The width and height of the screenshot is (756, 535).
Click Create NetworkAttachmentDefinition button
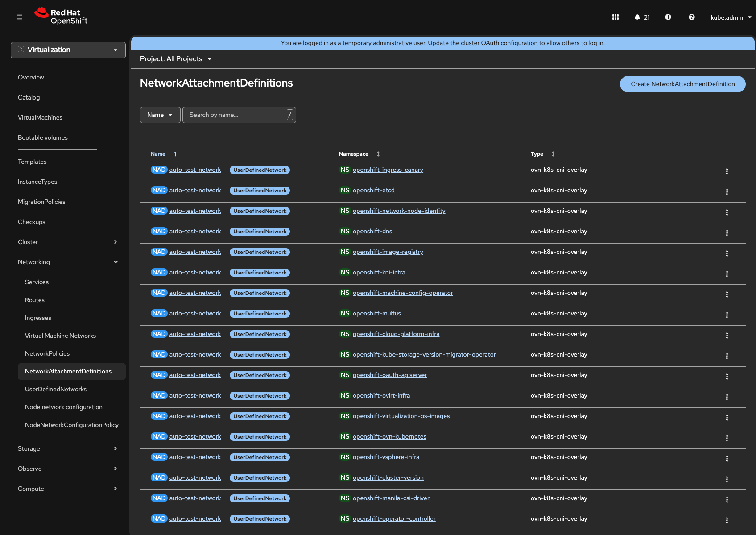click(x=682, y=84)
